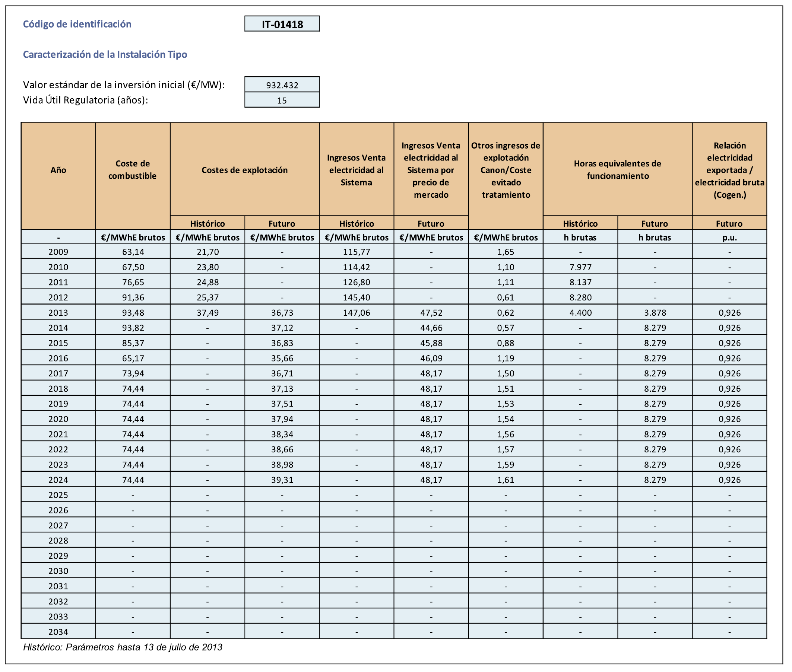Select the regulatory life value 15
Viewport: 792px width, 672px height.
pyautogui.click(x=282, y=100)
